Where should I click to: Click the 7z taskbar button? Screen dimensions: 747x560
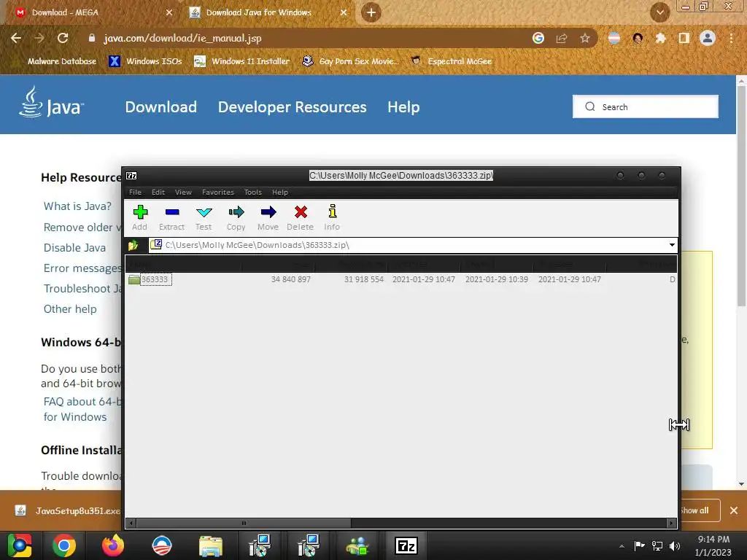click(406, 545)
